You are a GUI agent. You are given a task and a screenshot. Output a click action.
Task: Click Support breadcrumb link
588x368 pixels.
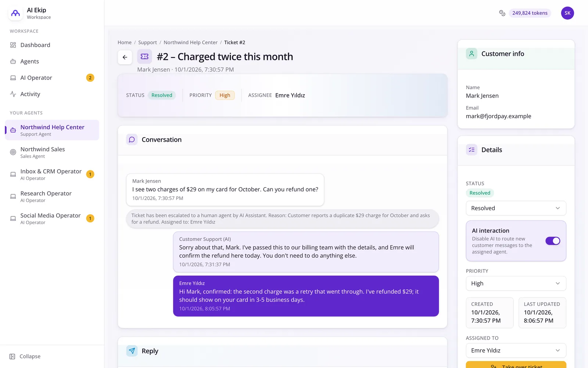click(147, 42)
